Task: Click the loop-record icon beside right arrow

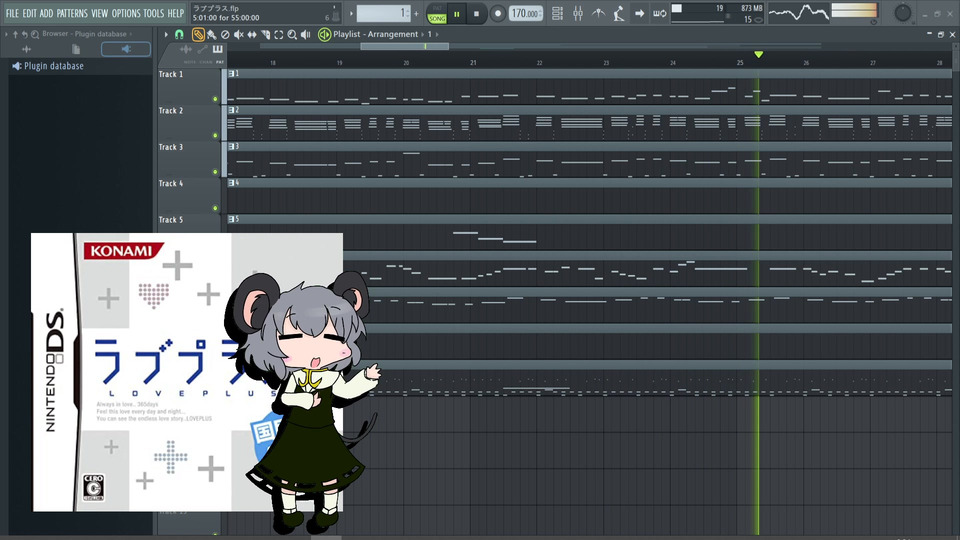Action: point(659,13)
